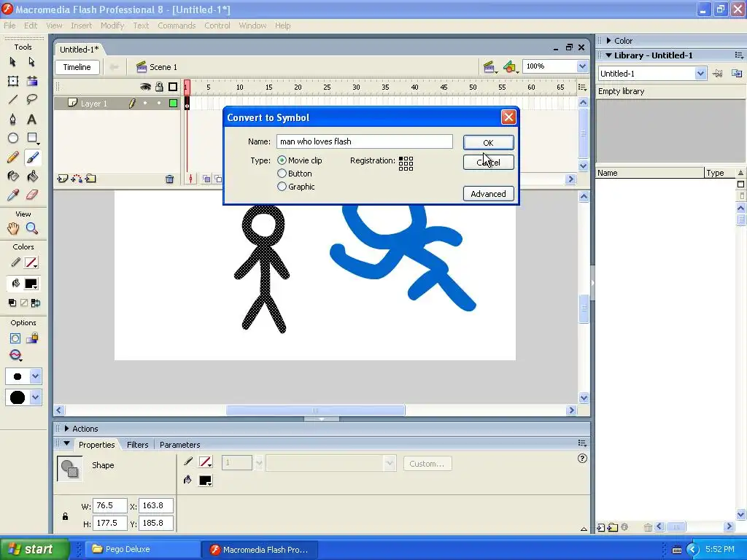Select the Oval tool

[13, 138]
